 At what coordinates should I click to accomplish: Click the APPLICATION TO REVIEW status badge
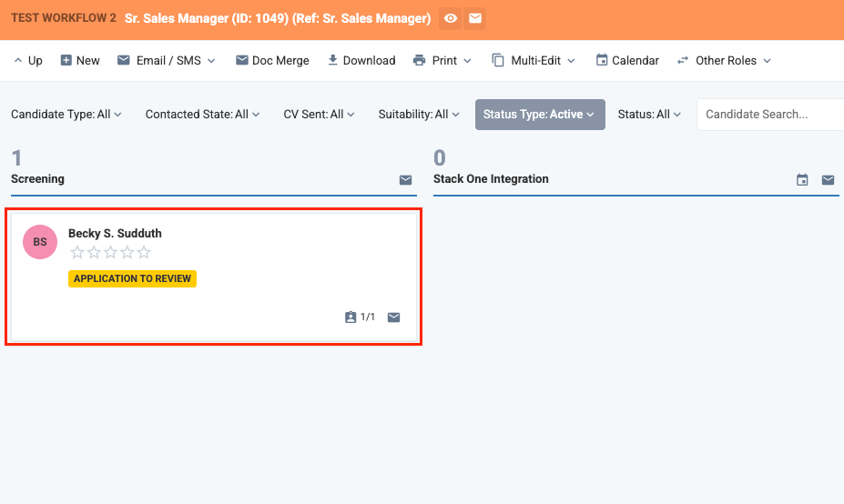(132, 278)
